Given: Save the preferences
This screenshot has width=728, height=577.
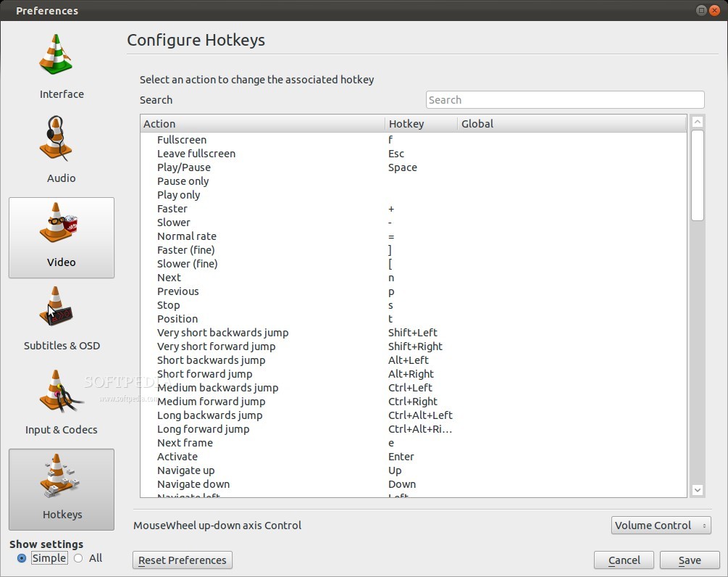Looking at the screenshot, I should click(x=689, y=560).
